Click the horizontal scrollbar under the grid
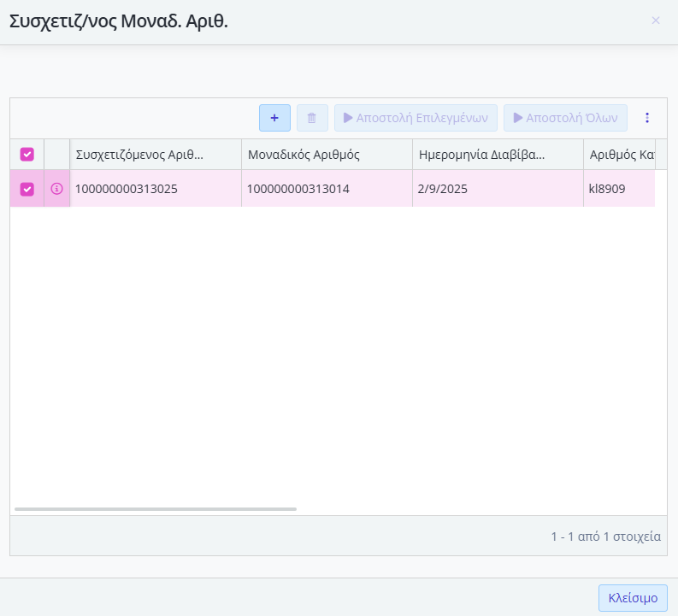This screenshot has height=616, width=678. [156, 509]
